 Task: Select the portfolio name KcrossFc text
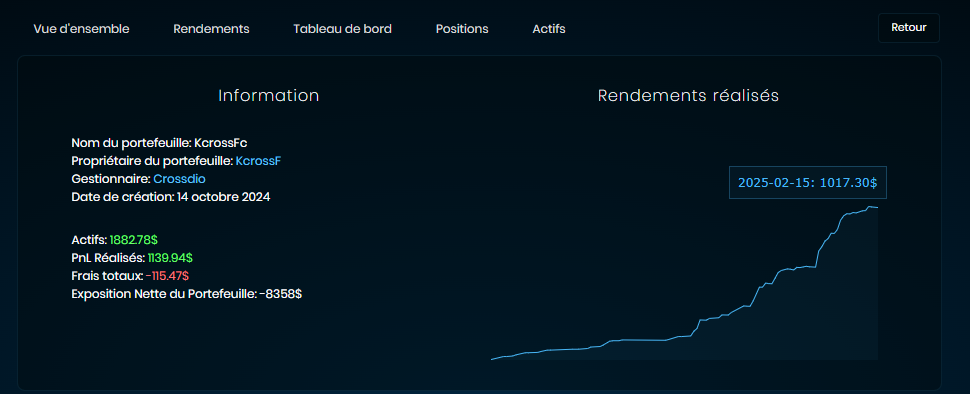point(221,143)
